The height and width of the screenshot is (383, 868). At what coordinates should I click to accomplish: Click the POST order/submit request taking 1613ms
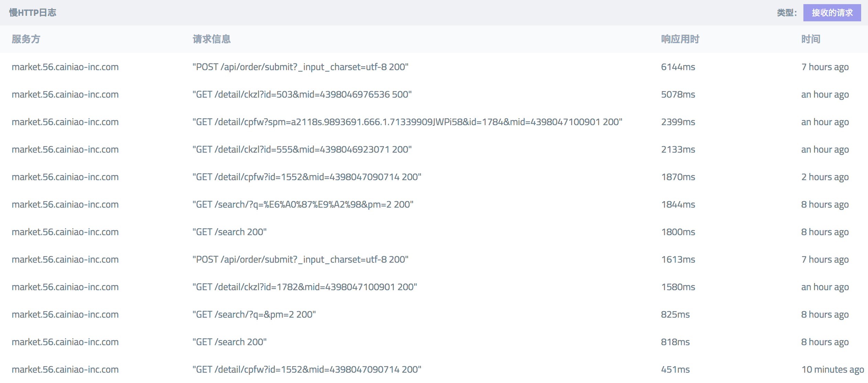pos(300,259)
